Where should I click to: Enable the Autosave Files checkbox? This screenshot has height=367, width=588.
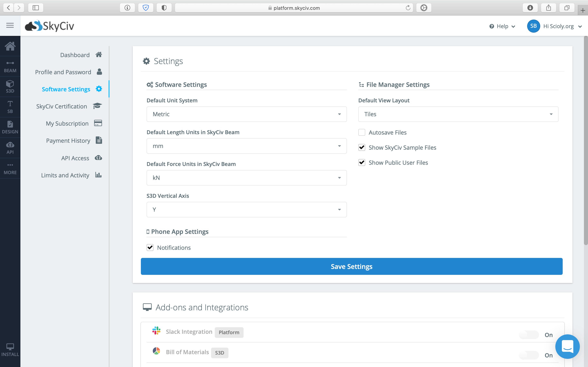click(x=362, y=132)
